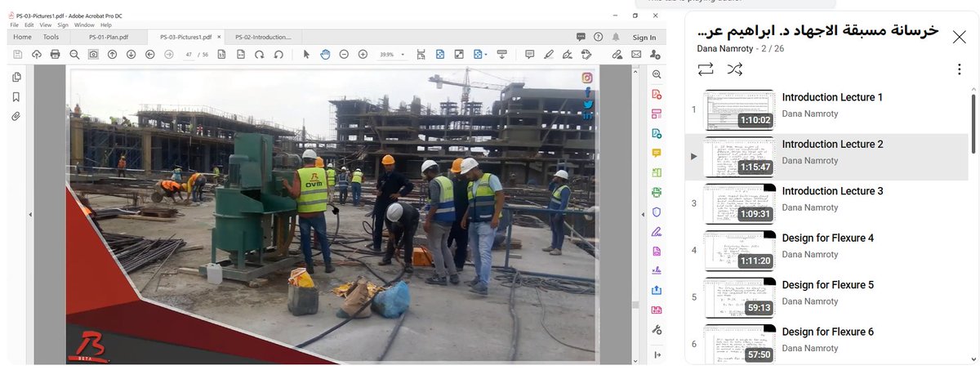Click the snapshot camera icon
Viewport: 980px width, 370px height.
(93, 54)
